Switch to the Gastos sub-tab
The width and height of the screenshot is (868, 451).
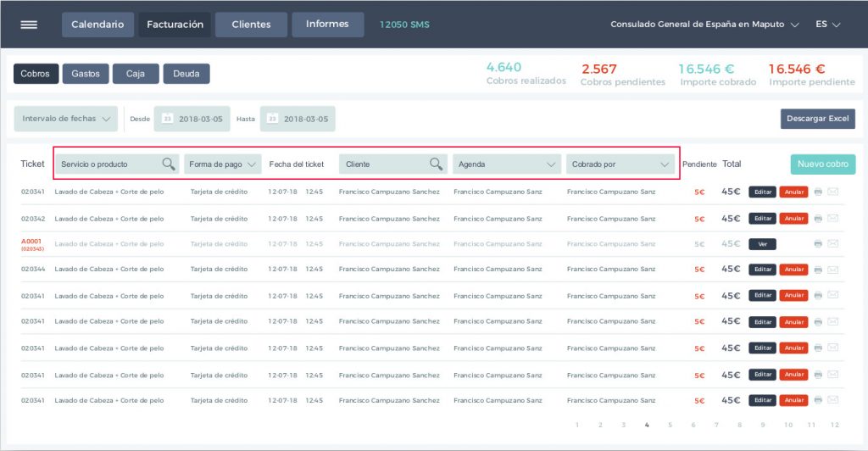coord(86,74)
